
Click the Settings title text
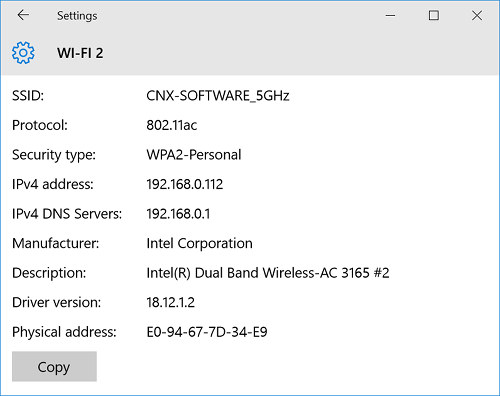[77, 16]
